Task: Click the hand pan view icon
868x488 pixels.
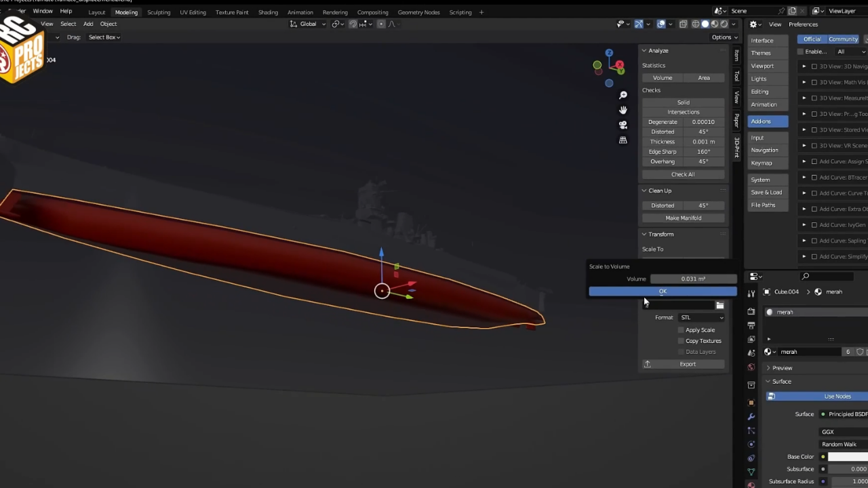Action: [x=623, y=110]
